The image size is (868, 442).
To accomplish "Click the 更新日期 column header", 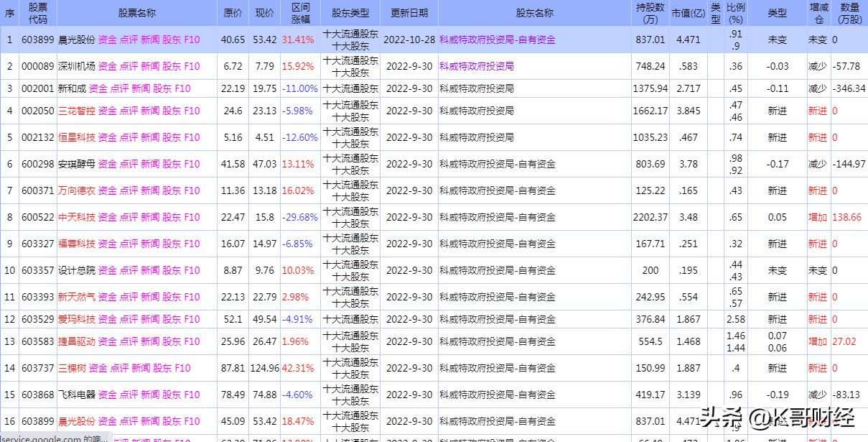I will click(x=409, y=11).
